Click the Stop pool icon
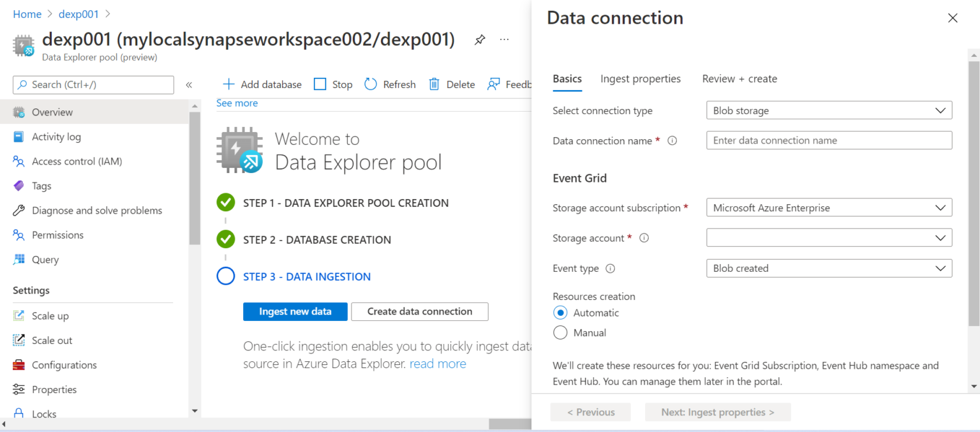This screenshot has height=432, width=980. click(320, 84)
